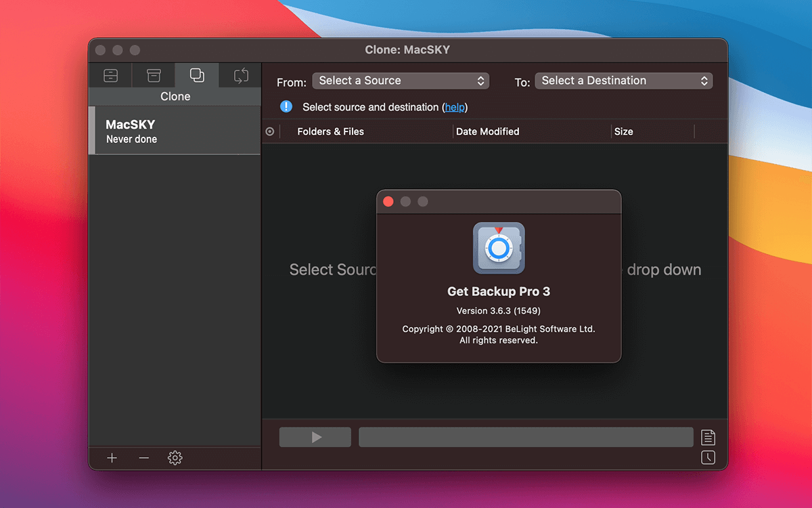Sort by Date Modified column
The height and width of the screenshot is (508, 812).
[487, 131]
